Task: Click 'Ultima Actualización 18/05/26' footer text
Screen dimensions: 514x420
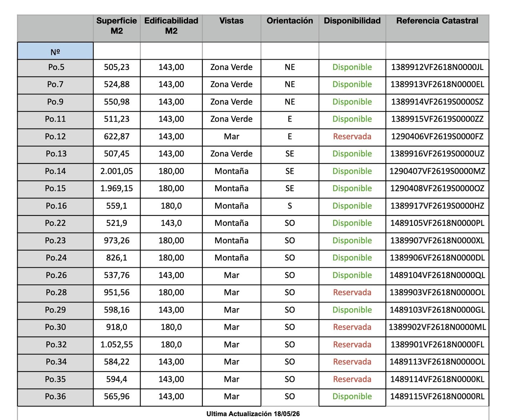Action: (253, 414)
